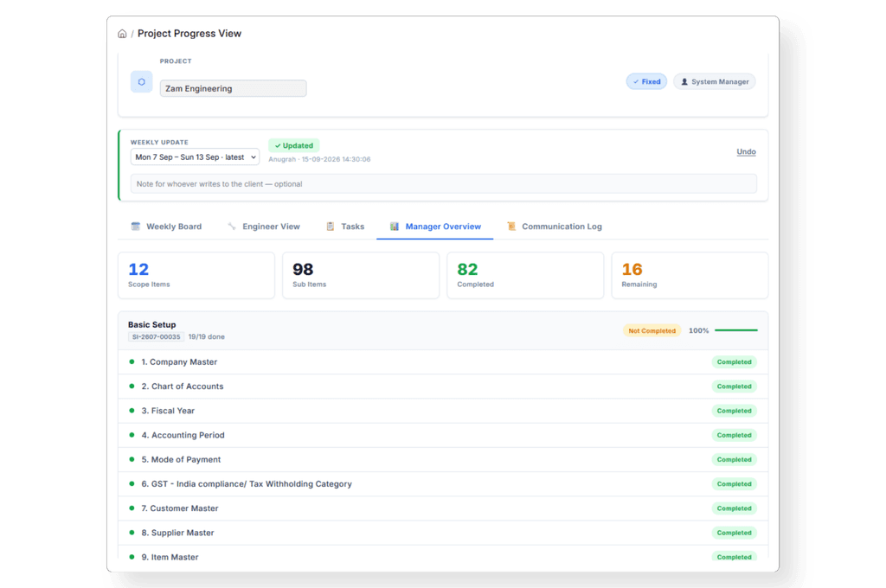The height and width of the screenshot is (588, 886).
Task: Toggle the Not Completed status badge
Action: tap(652, 331)
